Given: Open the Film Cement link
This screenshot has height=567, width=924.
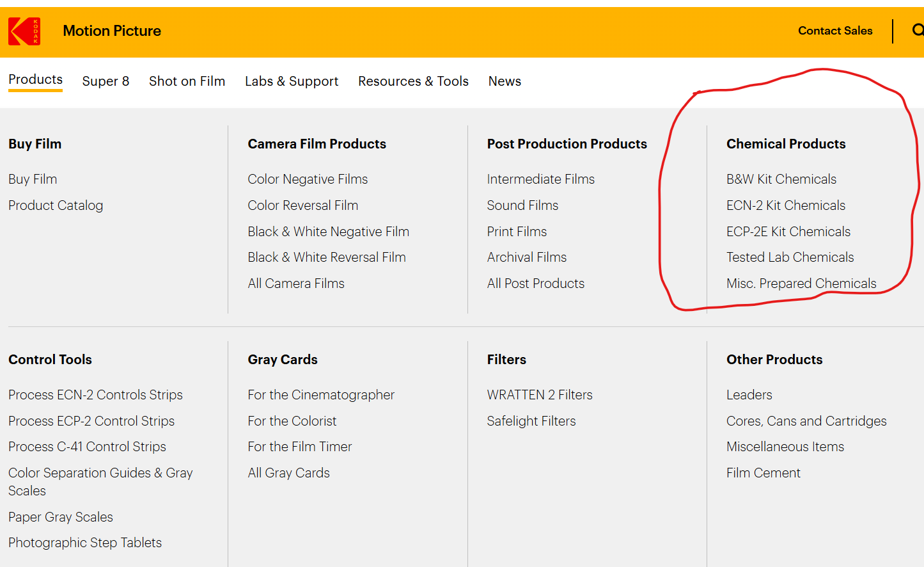Looking at the screenshot, I should pos(763,473).
